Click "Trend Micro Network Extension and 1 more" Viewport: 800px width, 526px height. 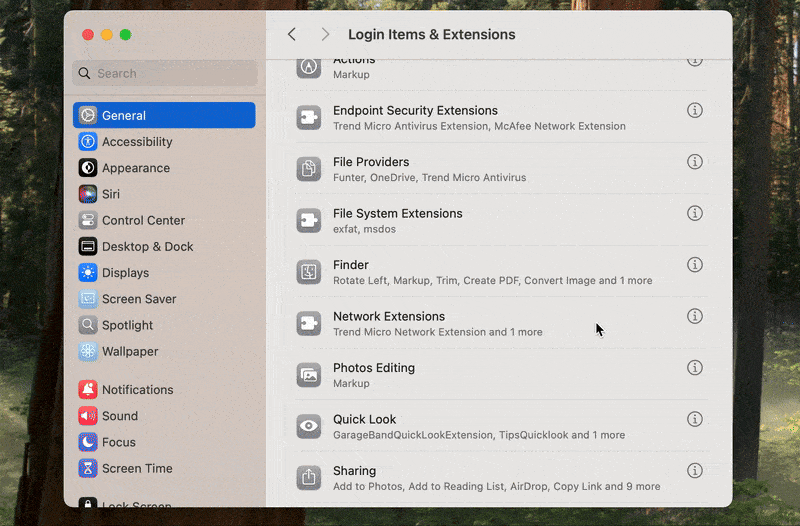[438, 332]
